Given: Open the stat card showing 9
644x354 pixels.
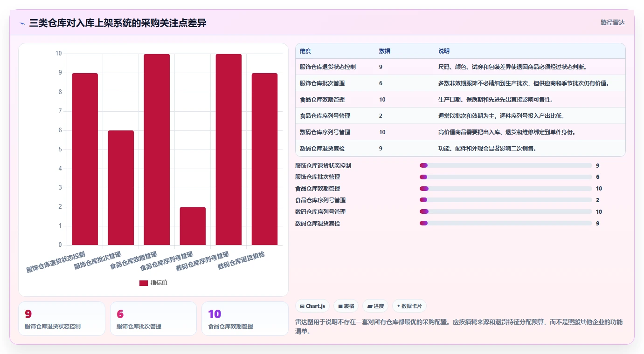Looking at the screenshot, I should point(62,319).
